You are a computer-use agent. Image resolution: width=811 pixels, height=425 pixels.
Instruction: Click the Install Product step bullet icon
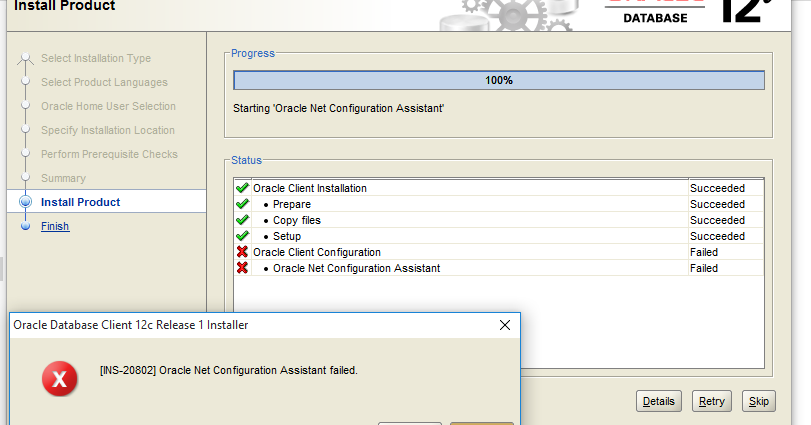coord(25,202)
